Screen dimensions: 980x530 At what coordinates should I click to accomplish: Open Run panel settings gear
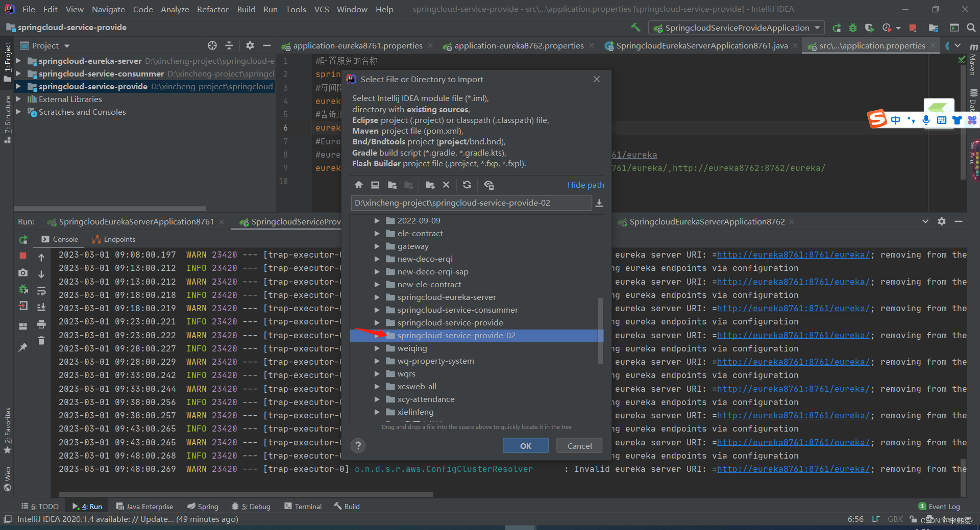point(942,221)
